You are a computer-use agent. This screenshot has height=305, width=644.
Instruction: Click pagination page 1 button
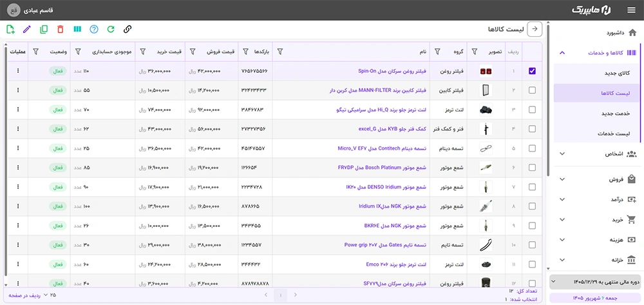click(x=281, y=295)
